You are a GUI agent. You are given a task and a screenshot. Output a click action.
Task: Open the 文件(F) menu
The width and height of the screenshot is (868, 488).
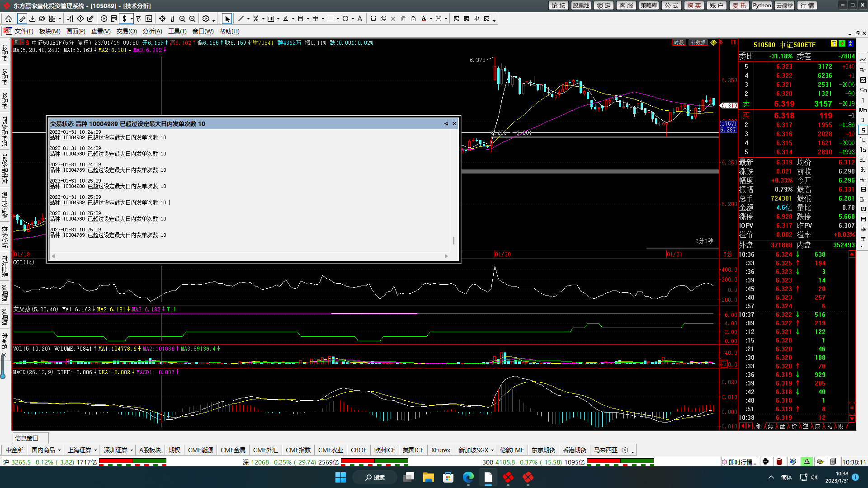[24, 31]
